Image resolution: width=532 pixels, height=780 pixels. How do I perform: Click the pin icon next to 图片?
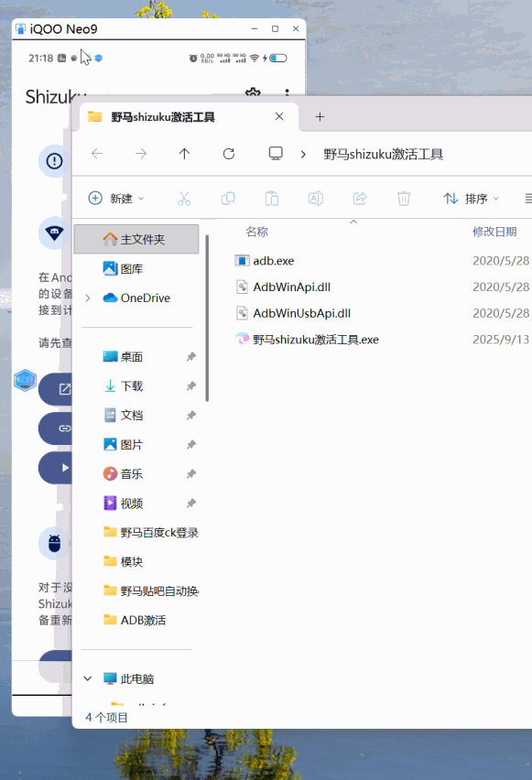pyautogui.click(x=191, y=445)
